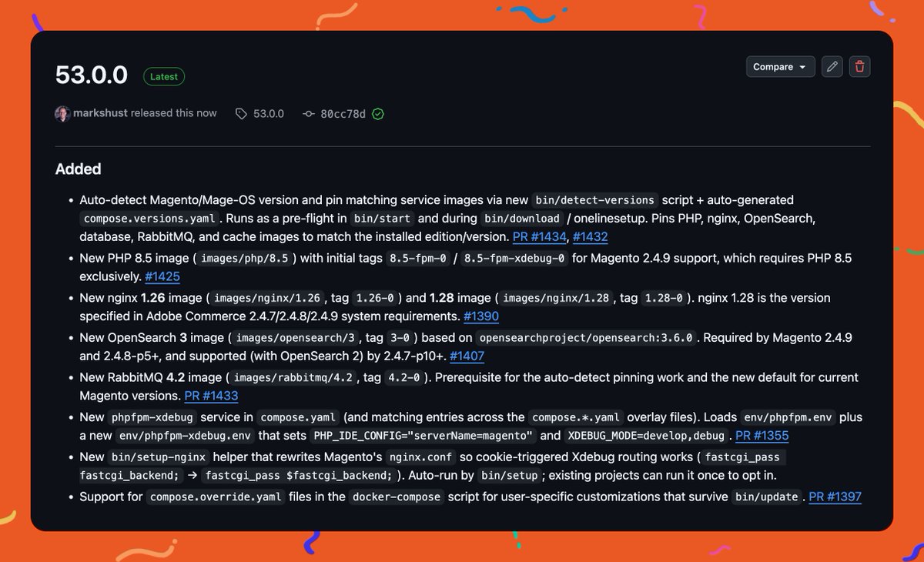The width and height of the screenshot is (924, 562).
Task: Open PR #1397 compose override link
Action: [835, 497]
